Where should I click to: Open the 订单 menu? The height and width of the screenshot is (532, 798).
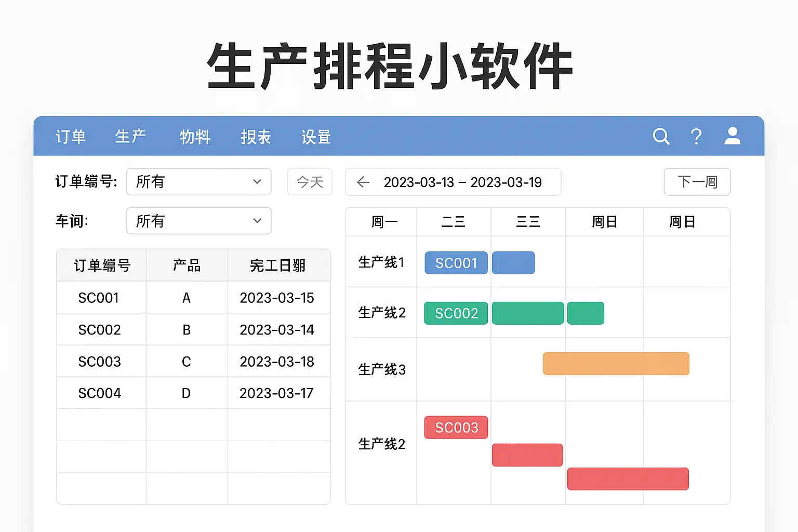71,137
